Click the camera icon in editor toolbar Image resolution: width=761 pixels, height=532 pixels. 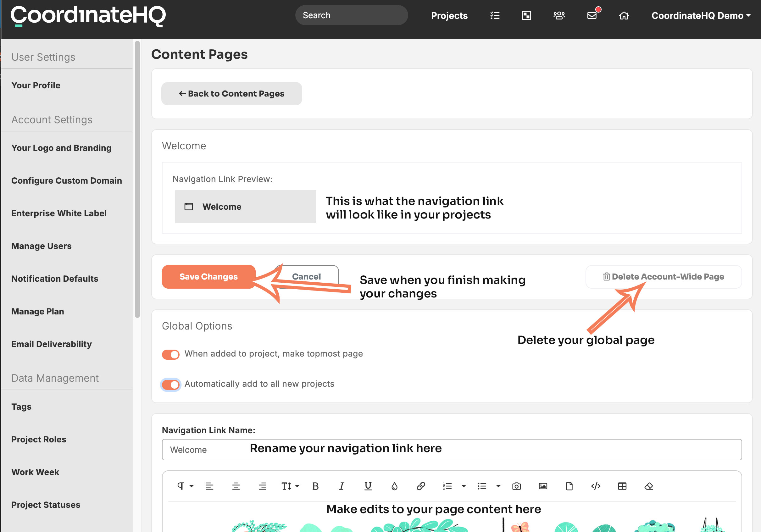(x=516, y=486)
